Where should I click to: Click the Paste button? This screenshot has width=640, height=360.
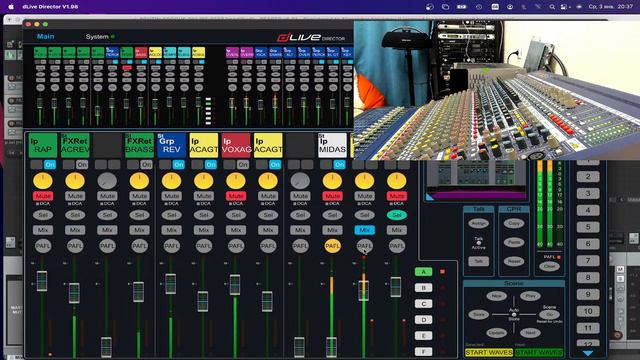tap(514, 242)
